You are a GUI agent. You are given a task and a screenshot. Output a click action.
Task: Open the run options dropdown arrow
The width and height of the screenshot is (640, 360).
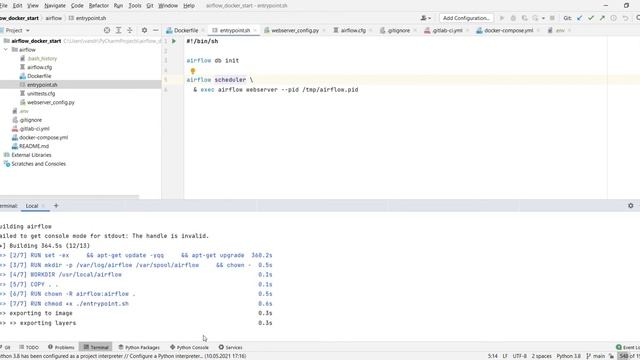(543, 18)
